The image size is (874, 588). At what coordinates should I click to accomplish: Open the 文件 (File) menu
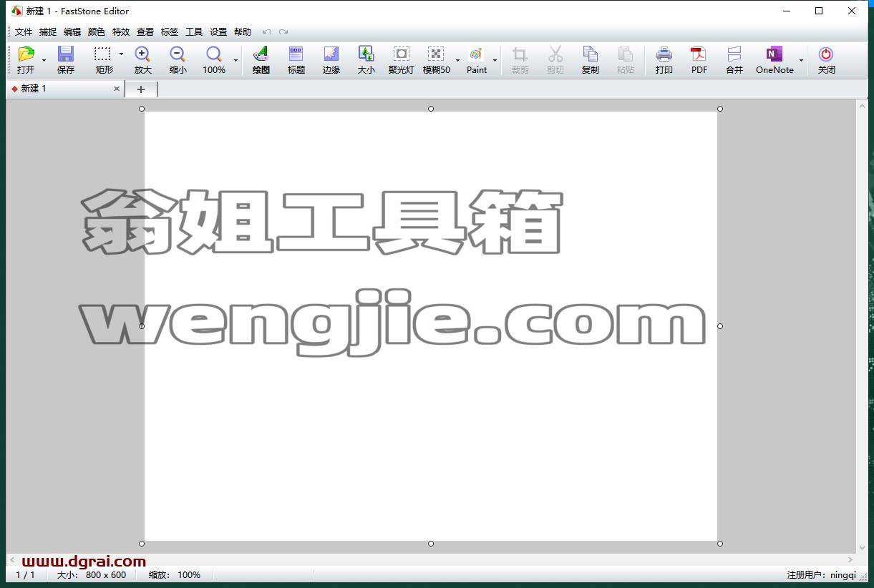point(24,32)
